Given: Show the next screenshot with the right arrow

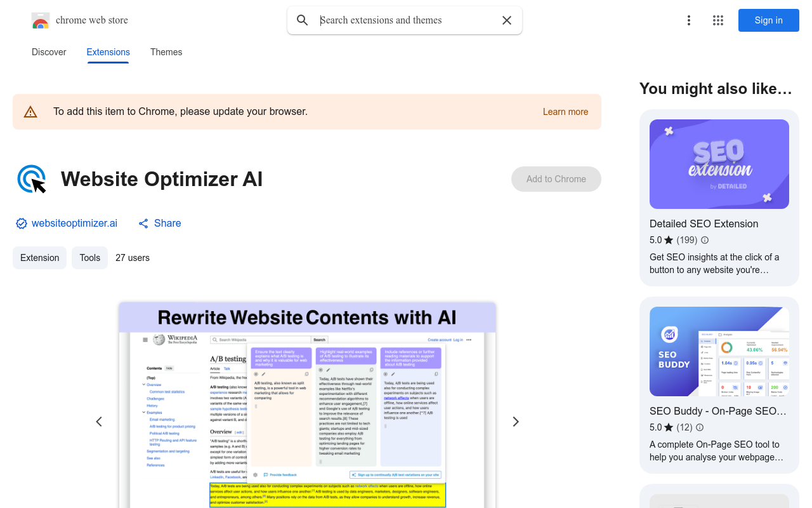Looking at the screenshot, I should pyautogui.click(x=516, y=422).
